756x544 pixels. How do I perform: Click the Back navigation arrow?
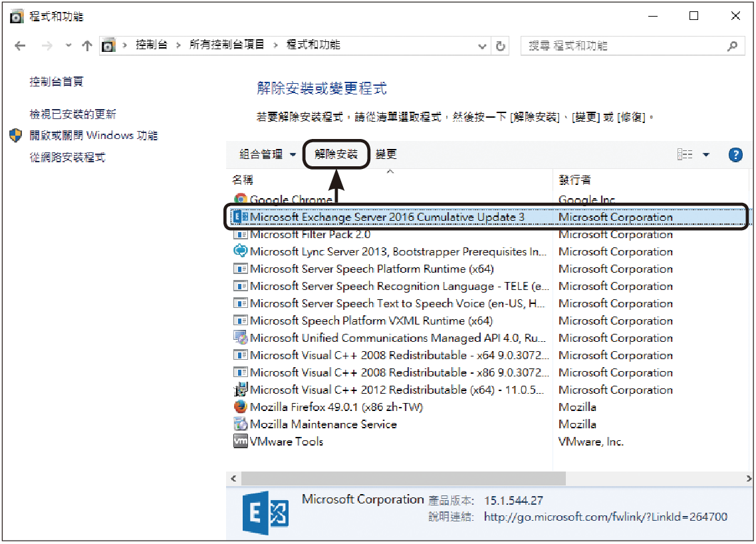(20, 46)
